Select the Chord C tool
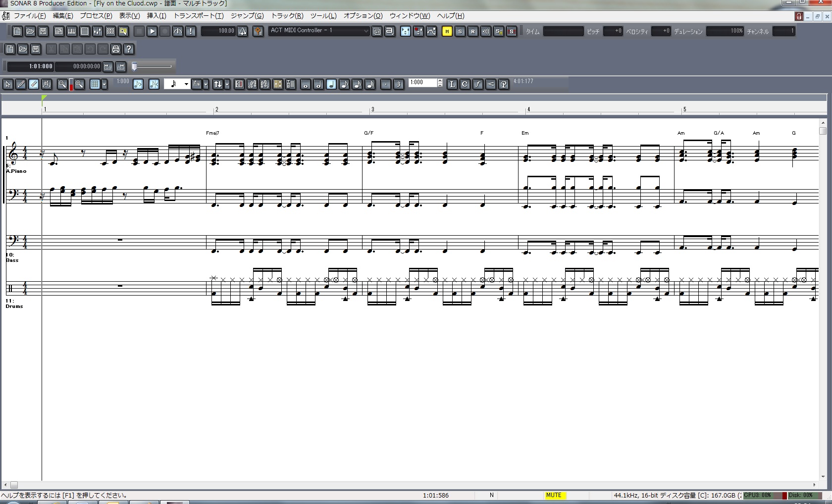This screenshot has height=504, width=832. 465,84
